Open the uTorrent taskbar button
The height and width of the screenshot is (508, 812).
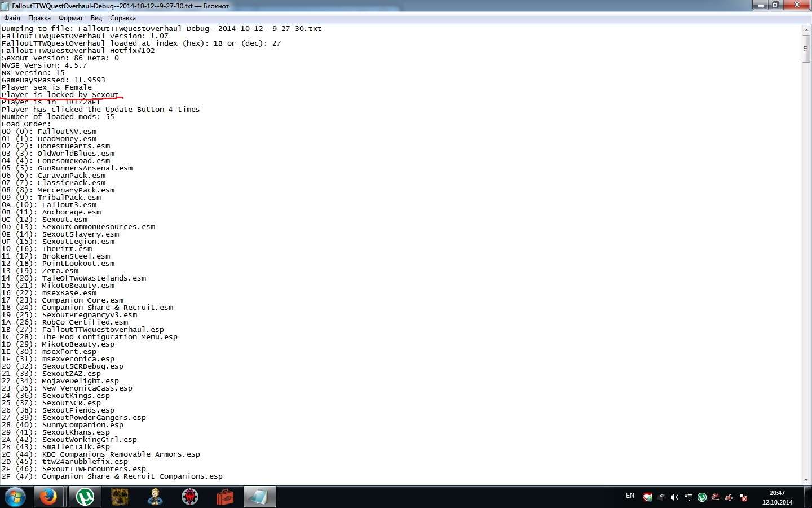[85, 497]
